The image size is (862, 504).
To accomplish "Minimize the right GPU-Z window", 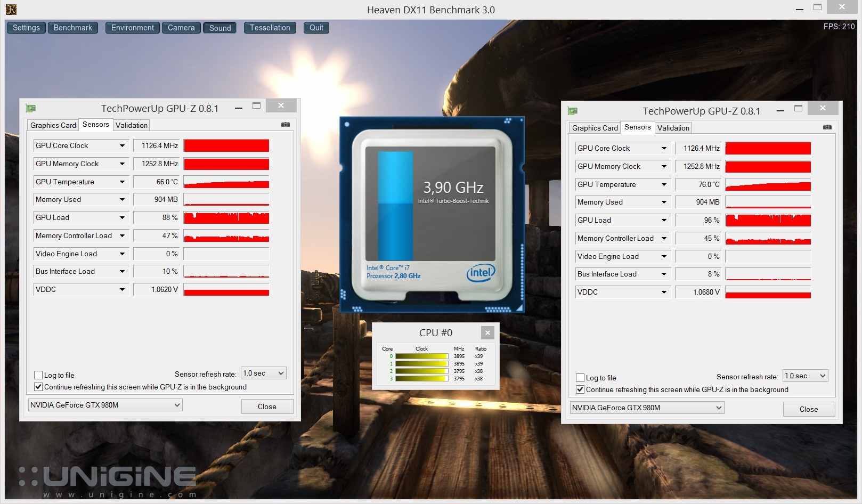I will click(x=780, y=110).
